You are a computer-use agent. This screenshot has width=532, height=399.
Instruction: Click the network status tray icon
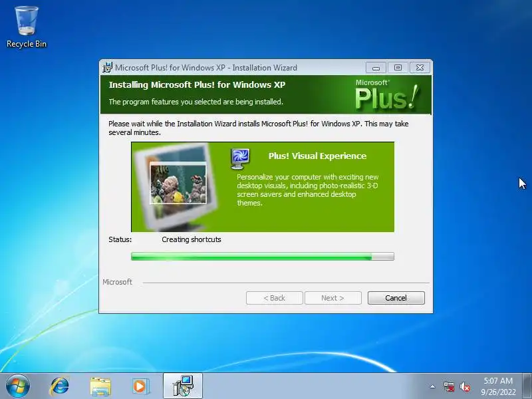coord(448,386)
